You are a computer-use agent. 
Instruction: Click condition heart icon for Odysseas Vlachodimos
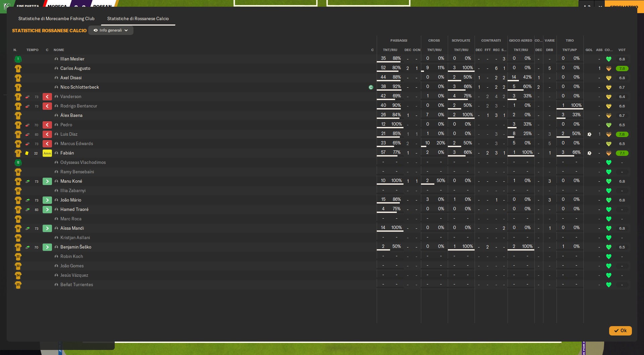[x=609, y=163]
